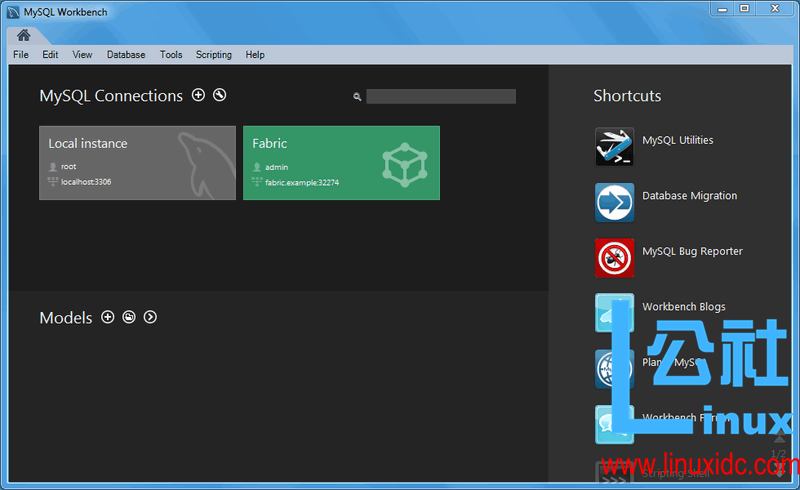Open the Tools menu
Image resolution: width=800 pixels, height=490 pixels.
pos(171,55)
